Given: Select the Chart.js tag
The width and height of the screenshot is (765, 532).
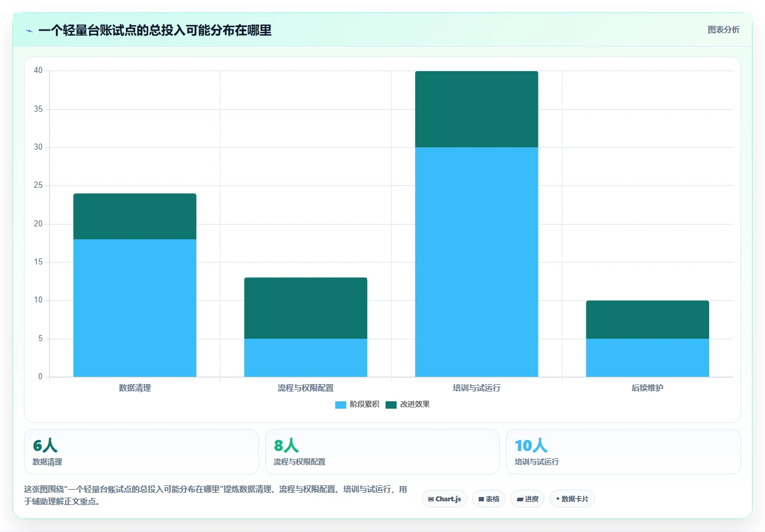Looking at the screenshot, I should point(445,499).
